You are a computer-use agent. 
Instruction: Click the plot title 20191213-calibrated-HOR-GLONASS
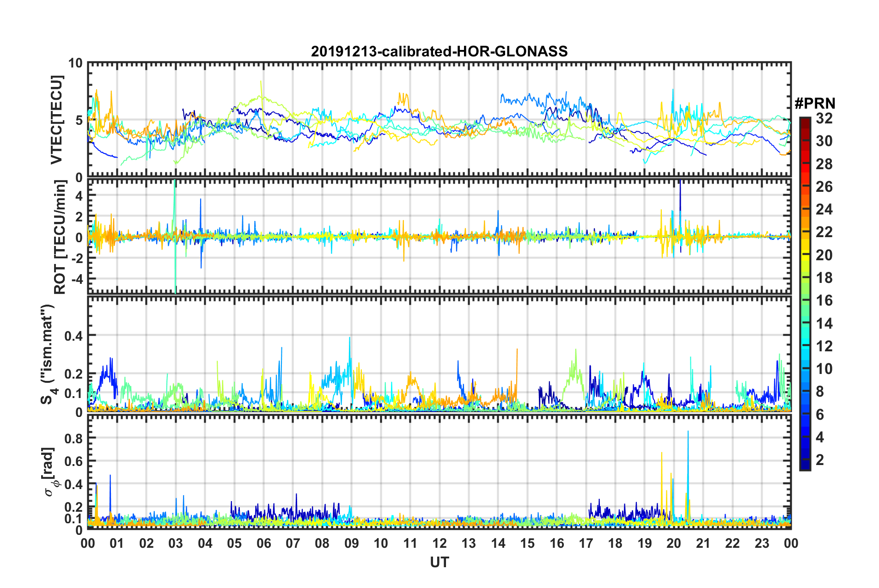[439, 51]
